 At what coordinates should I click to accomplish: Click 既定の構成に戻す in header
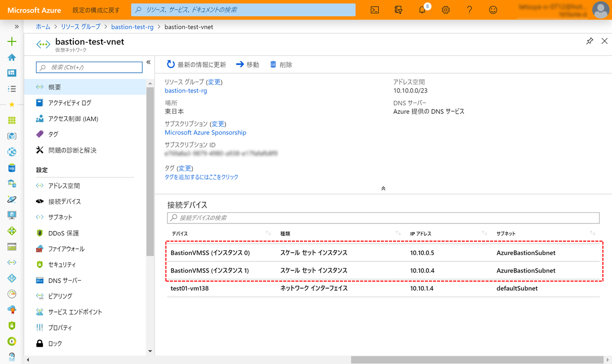[x=96, y=10]
